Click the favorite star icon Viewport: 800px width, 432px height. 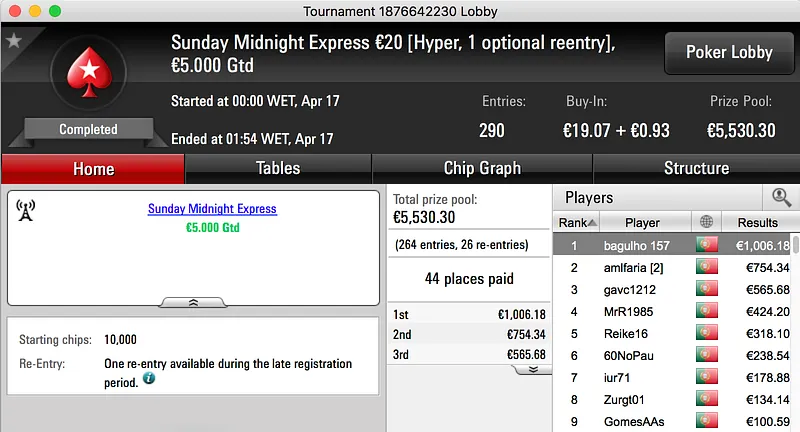pos(14,41)
